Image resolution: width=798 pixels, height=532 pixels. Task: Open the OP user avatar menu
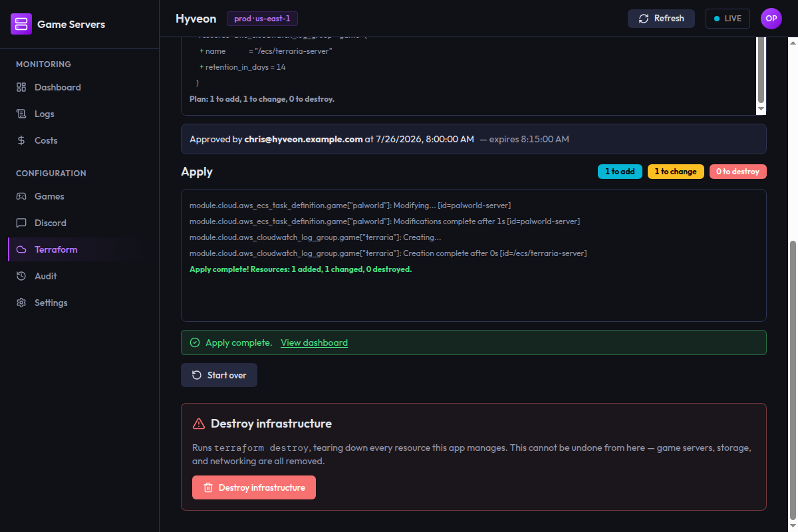pyautogui.click(x=771, y=19)
